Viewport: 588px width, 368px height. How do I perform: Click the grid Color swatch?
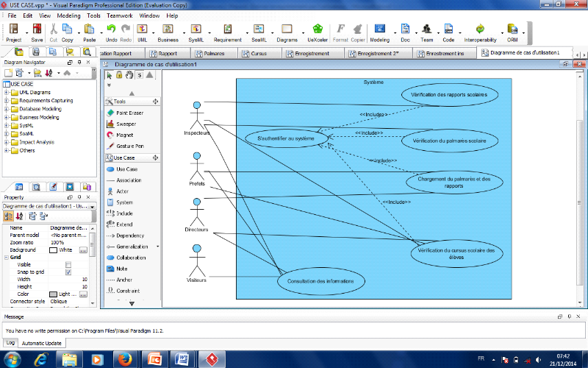54,294
